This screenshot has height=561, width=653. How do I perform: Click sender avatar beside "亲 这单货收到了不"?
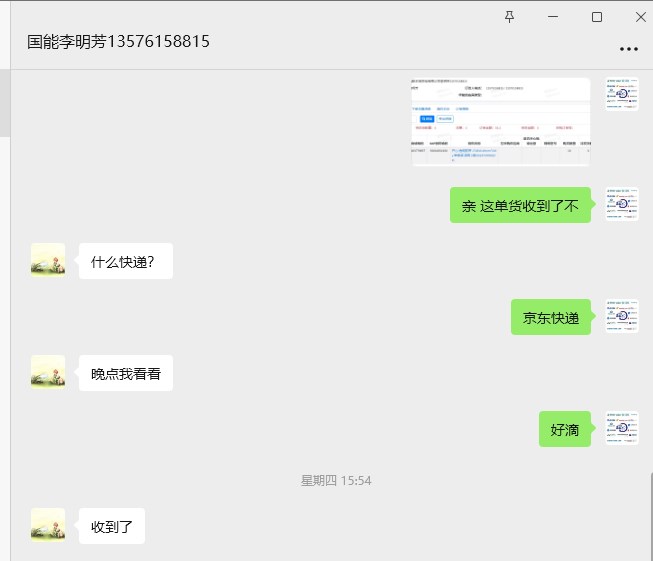(623, 205)
